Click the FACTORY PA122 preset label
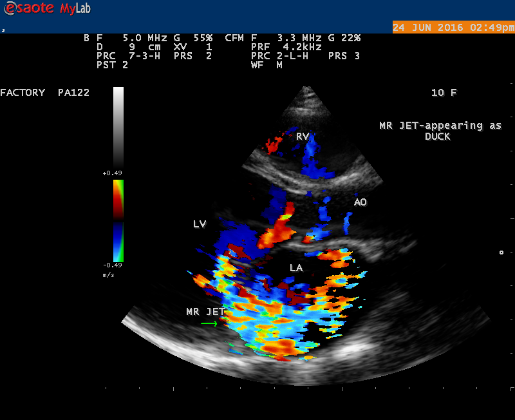Viewport: 515px width, 420px height. 44,93
